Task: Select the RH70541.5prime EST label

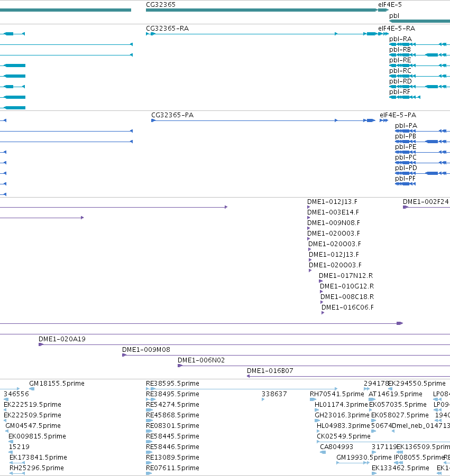Action: 337,394
